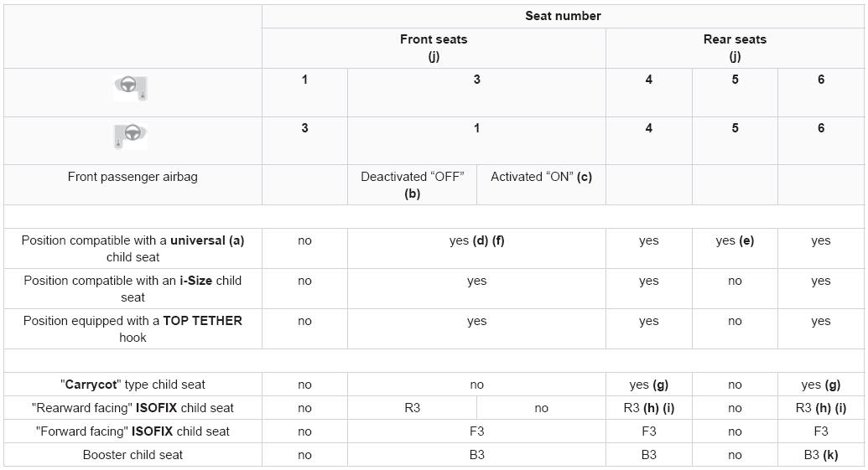
Task: Select the 'B3 (k)' booster cell
Action: tap(821, 455)
